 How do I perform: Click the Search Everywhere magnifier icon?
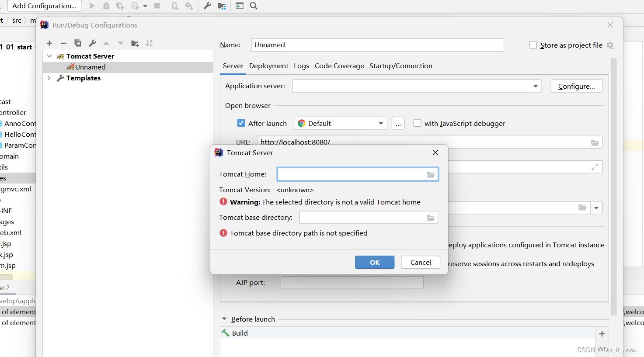point(254,6)
